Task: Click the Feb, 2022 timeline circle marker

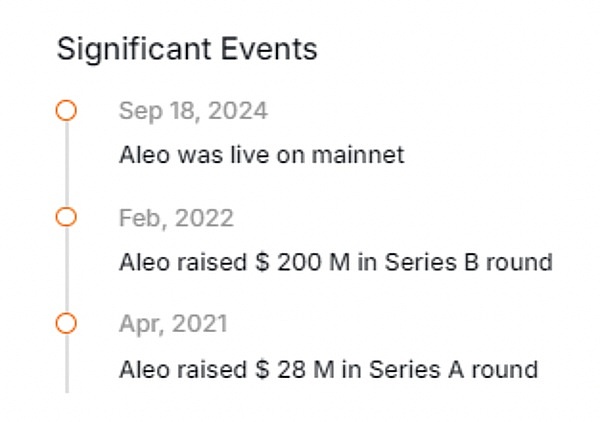Action: pyautogui.click(x=66, y=217)
